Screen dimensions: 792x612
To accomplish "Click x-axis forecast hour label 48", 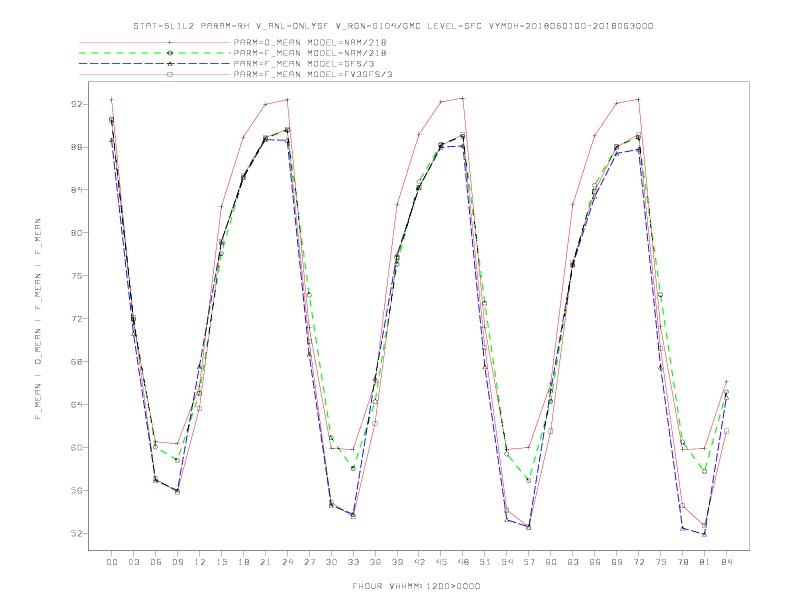I will [463, 562].
